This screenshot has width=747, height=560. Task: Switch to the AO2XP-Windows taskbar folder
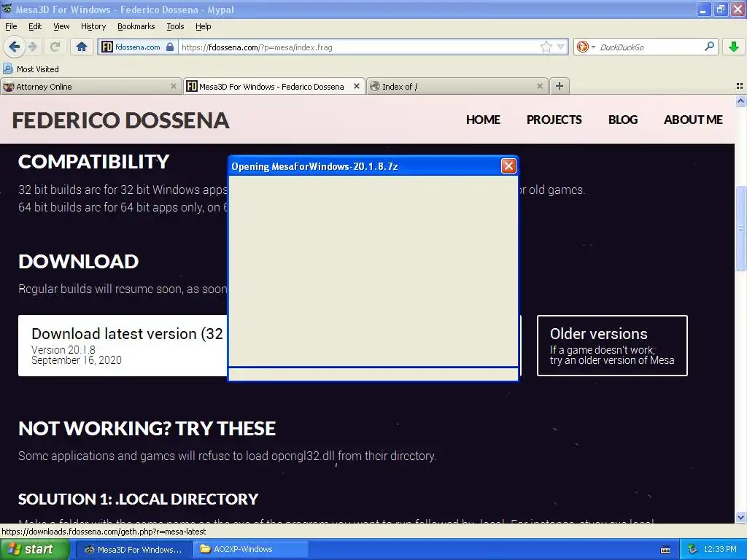(x=250, y=549)
